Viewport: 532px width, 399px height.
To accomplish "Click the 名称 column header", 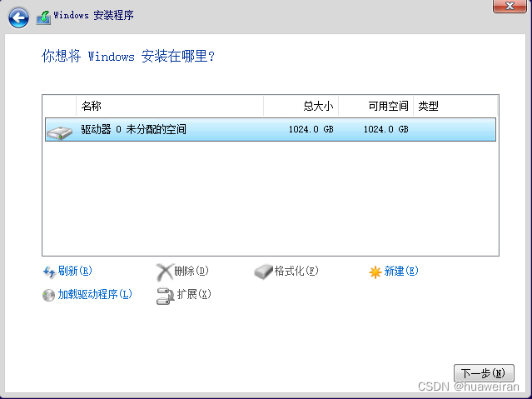I will 170,106.
